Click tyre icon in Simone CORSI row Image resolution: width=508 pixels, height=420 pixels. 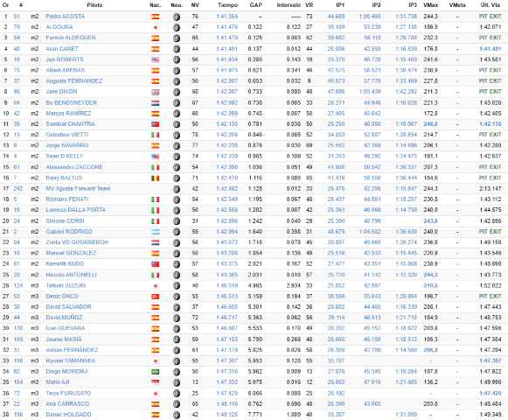point(177,221)
